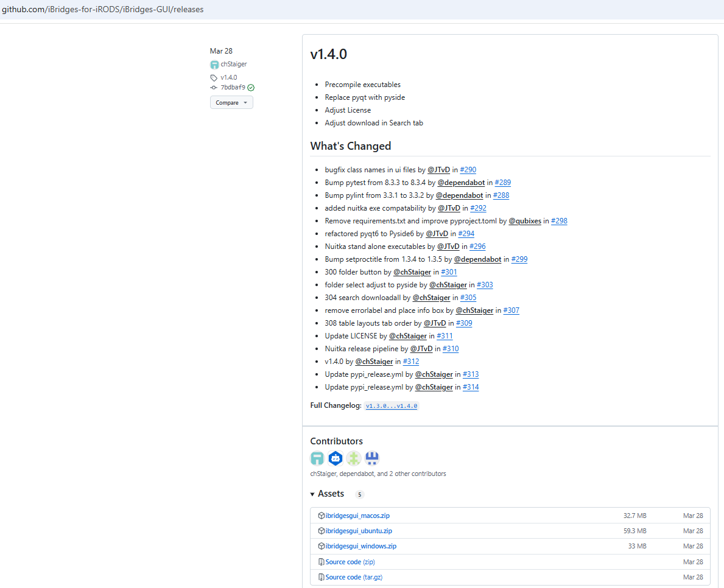Click the tag icon next to v1.4.0
The image size is (724, 588).
click(214, 78)
